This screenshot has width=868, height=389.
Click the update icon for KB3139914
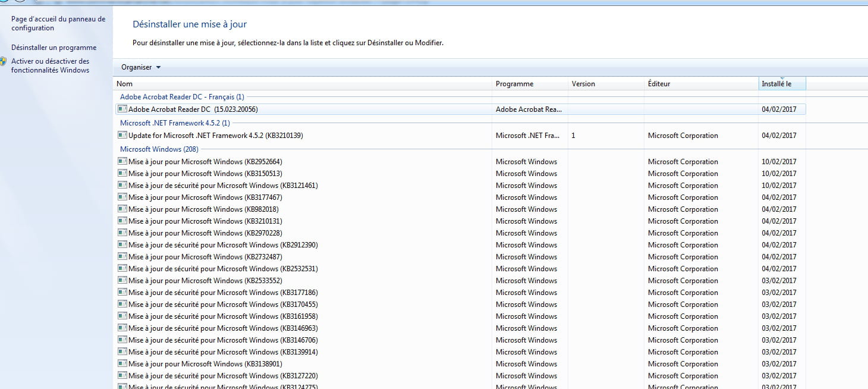click(122, 352)
